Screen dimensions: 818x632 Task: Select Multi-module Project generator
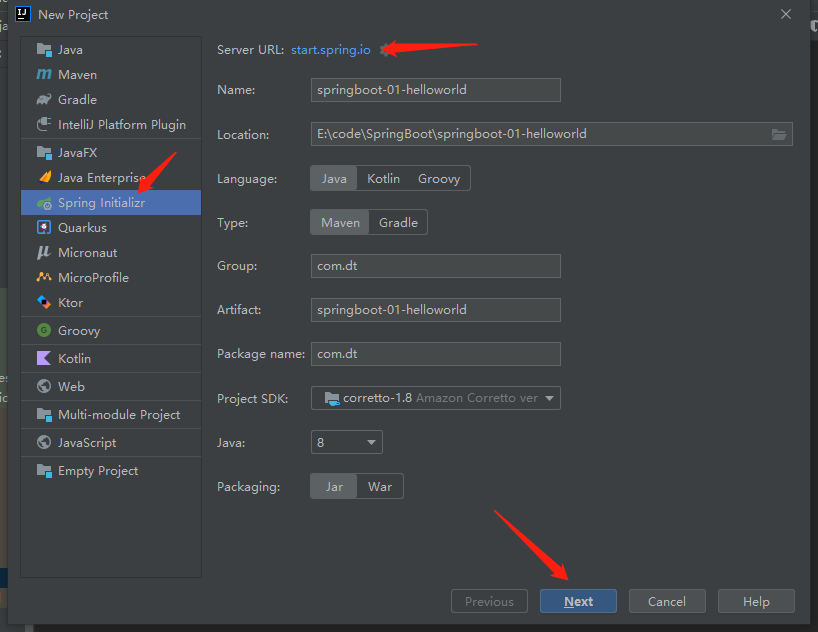coord(111,415)
